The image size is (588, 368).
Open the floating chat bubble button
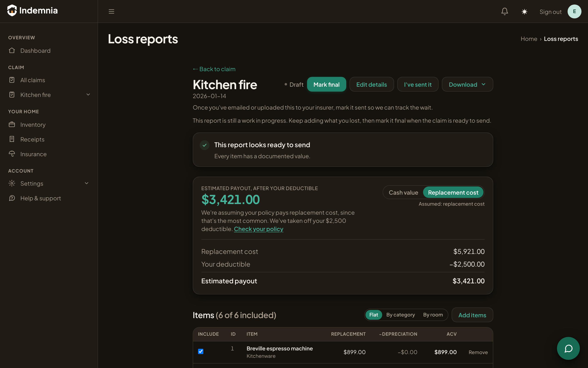pyautogui.click(x=568, y=348)
